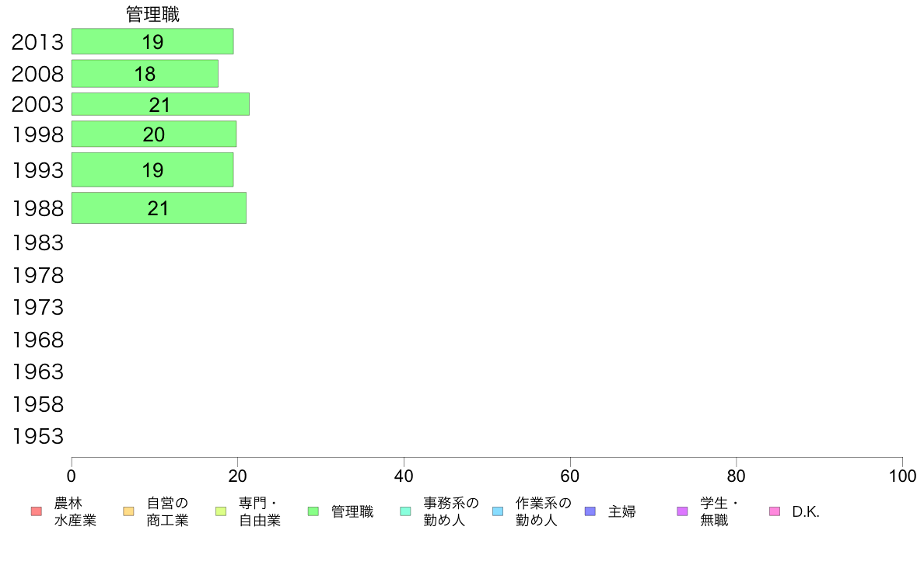Click the 学生・無職 legend swatch
This screenshot has width=924, height=572.
tap(682, 511)
